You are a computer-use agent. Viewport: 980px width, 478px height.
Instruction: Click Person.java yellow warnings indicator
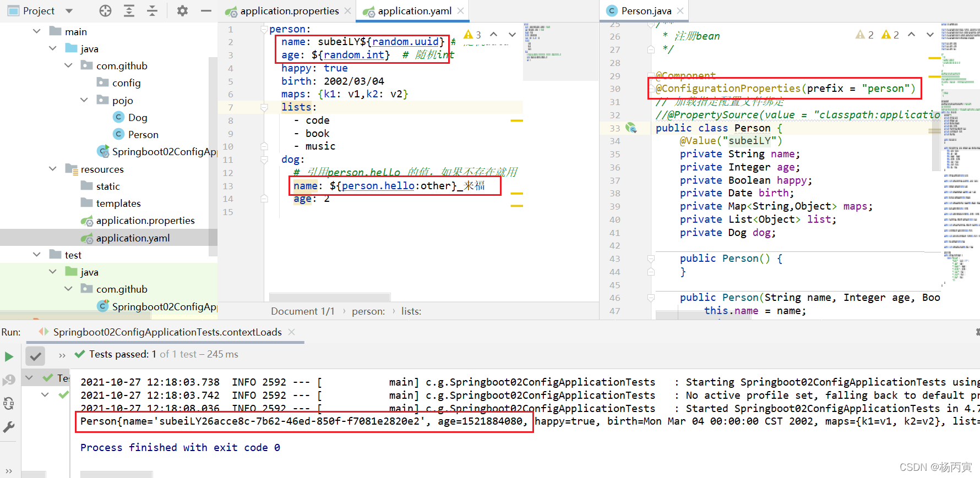[890, 35]
